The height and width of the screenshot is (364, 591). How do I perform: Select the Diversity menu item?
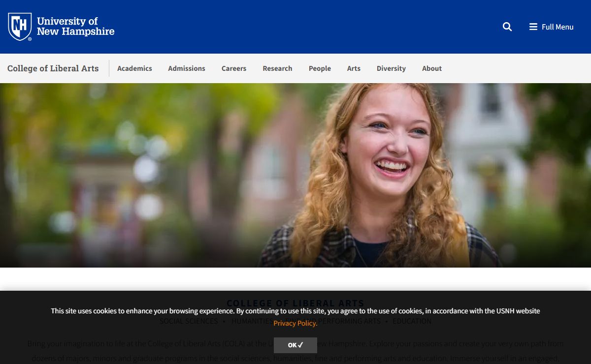point(391,68)
